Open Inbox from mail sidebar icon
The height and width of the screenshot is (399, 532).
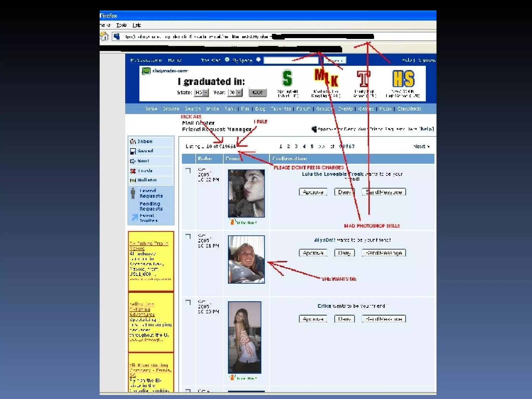click(133, 142)
